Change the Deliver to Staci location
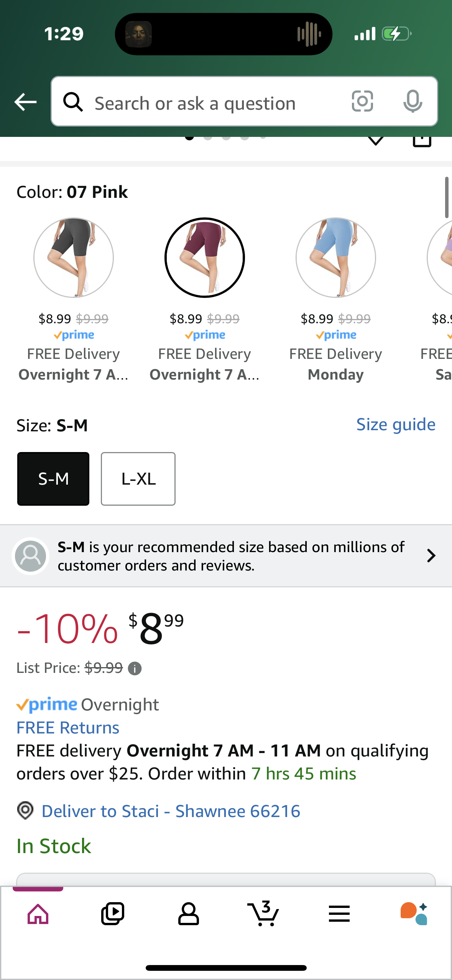This screenshot has width=452, height=980. tap(171, 811)
